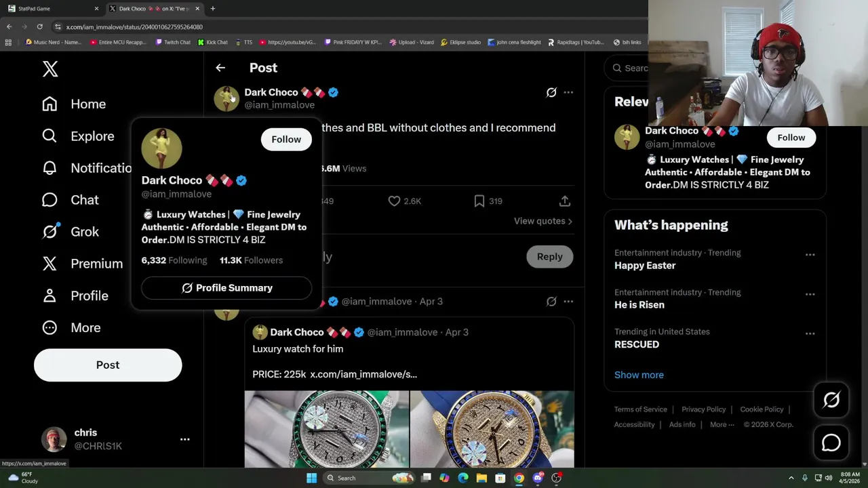This screenshot has height=488, width=868.
Task: Click 6,332 Following in hover card
Action: (x=174, y=260)
